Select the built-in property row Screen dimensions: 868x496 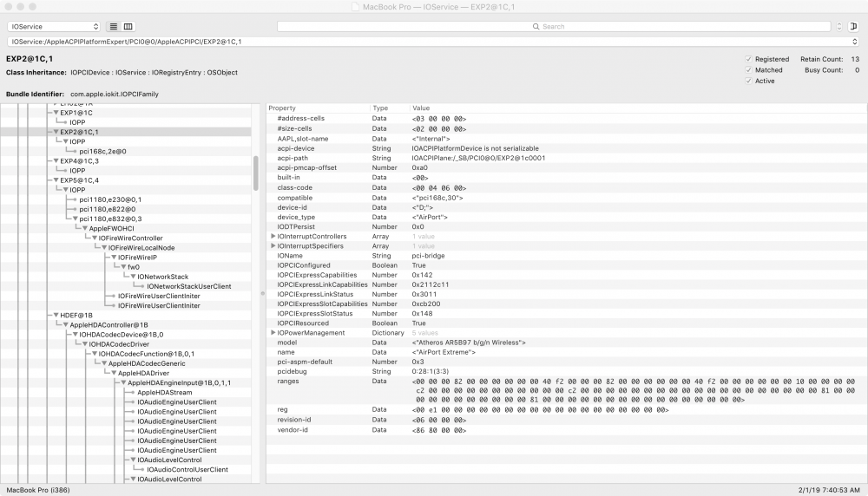pos(566,178)
